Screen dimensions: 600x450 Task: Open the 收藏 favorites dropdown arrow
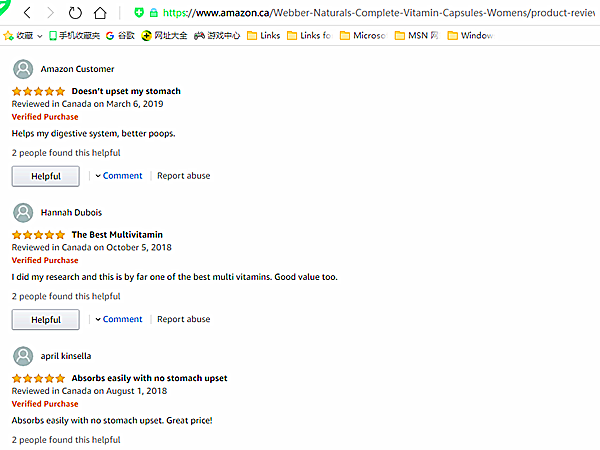pos(40,35)
